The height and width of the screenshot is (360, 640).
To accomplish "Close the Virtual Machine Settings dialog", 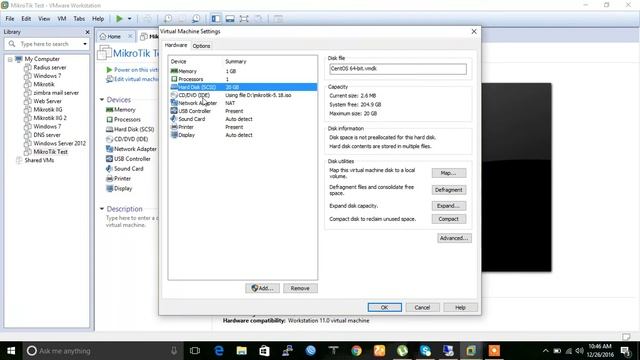I will click(x=474, y=31).
